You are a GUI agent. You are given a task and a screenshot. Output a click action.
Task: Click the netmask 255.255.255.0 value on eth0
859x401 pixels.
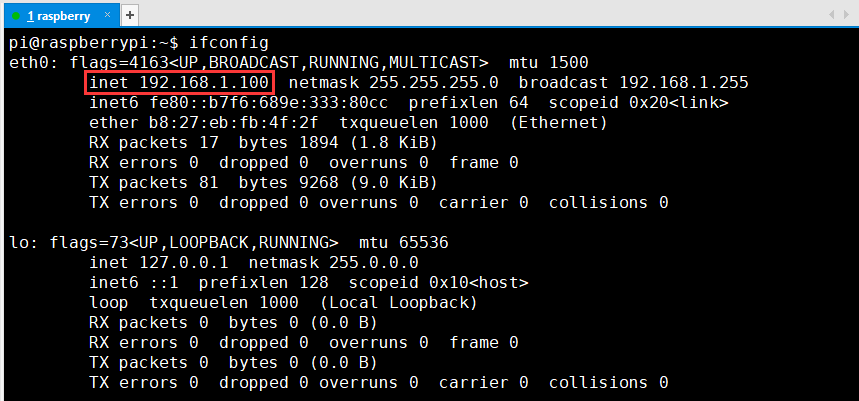393,83
